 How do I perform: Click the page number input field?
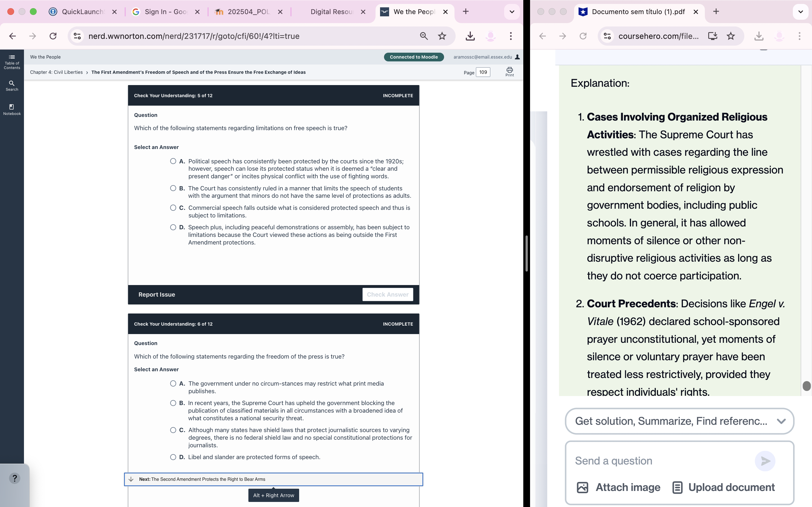pyautogui.click(x=483, y=72)
